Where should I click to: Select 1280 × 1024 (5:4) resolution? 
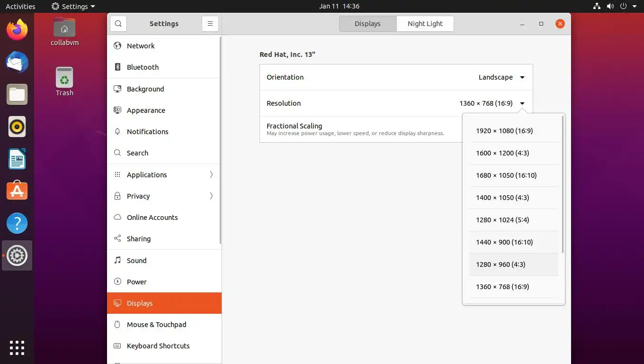[x=514, y=220]
